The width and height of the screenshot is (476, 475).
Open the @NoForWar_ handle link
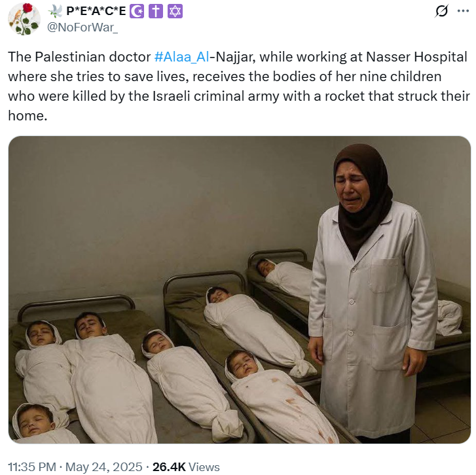pyautogui.click(x=82, y=27)
